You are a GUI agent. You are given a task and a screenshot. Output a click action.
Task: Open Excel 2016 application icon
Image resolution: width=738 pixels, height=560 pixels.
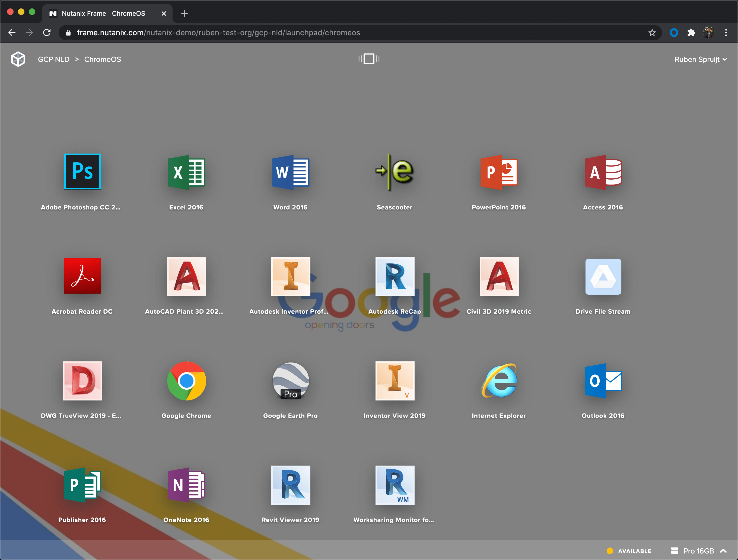coord(186,172)
